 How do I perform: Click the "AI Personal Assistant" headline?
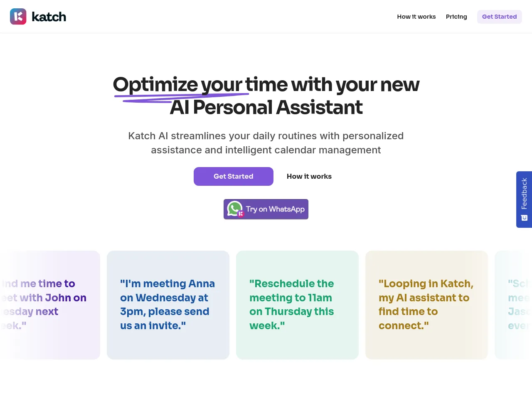click(266, 107)
